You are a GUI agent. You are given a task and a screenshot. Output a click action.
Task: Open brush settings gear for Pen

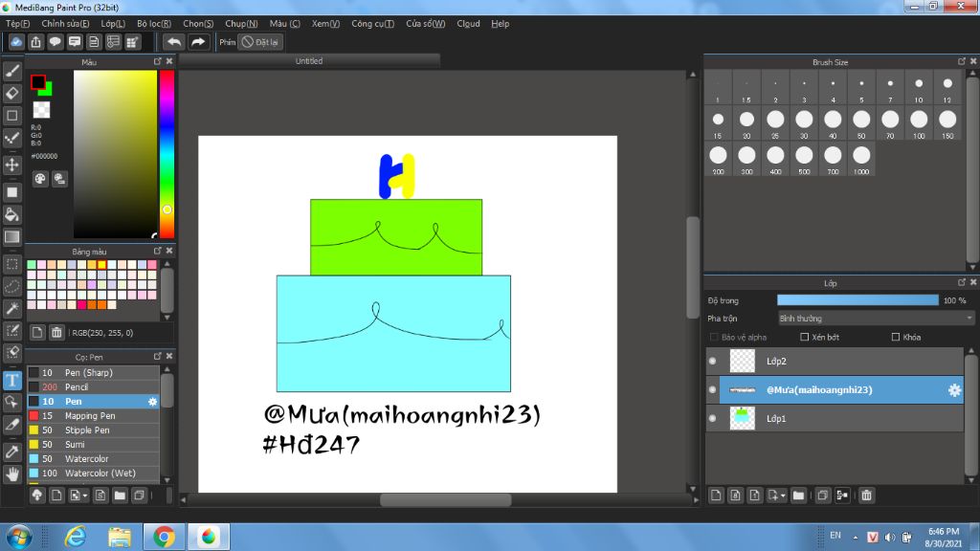click(x=152, y=402)
